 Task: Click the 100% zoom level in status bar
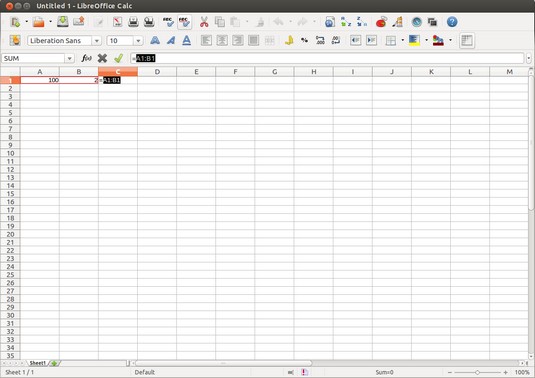pyautogui.click(x=522, y=372)
